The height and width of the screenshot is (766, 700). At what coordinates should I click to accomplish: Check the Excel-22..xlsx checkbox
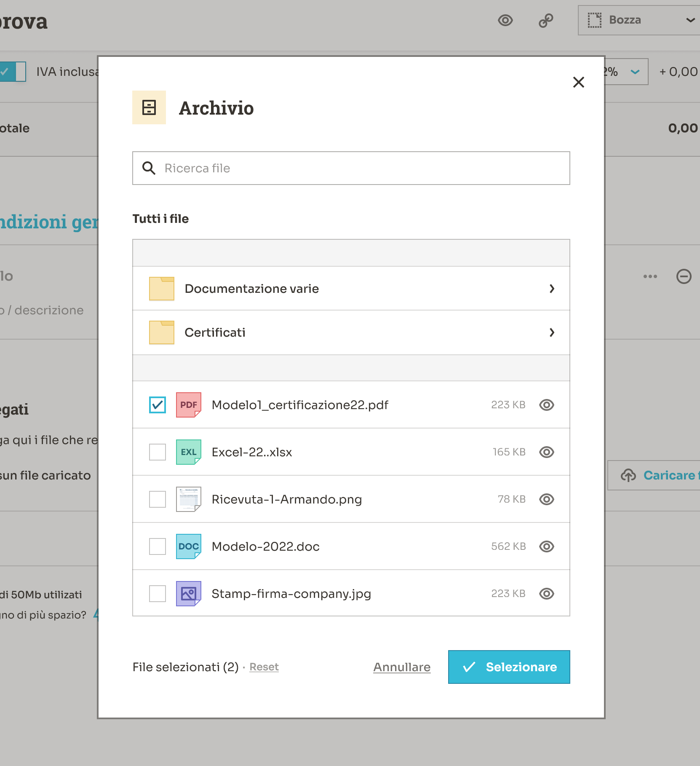pyautogui.click(x=158, y=452)
